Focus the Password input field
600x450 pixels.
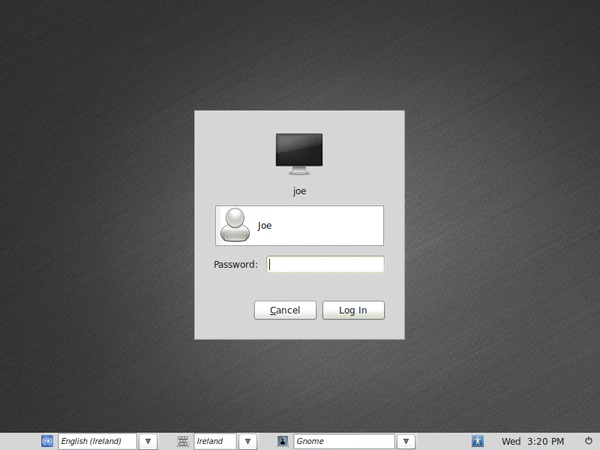point(325,265)
